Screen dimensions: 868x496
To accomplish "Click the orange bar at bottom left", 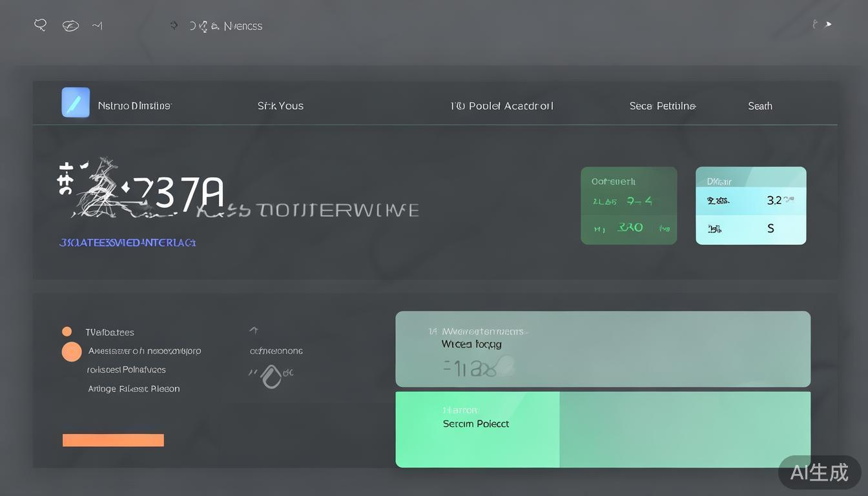I will tap(113, 440).
